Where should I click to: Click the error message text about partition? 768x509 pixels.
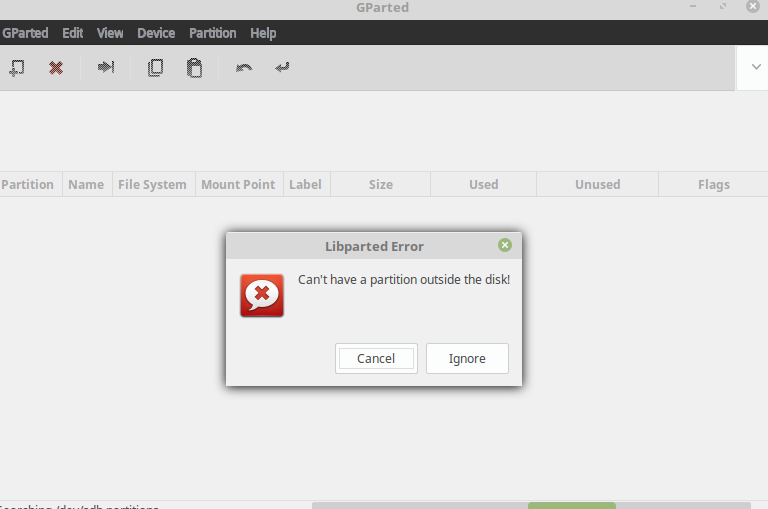click(x=404, y=280)
